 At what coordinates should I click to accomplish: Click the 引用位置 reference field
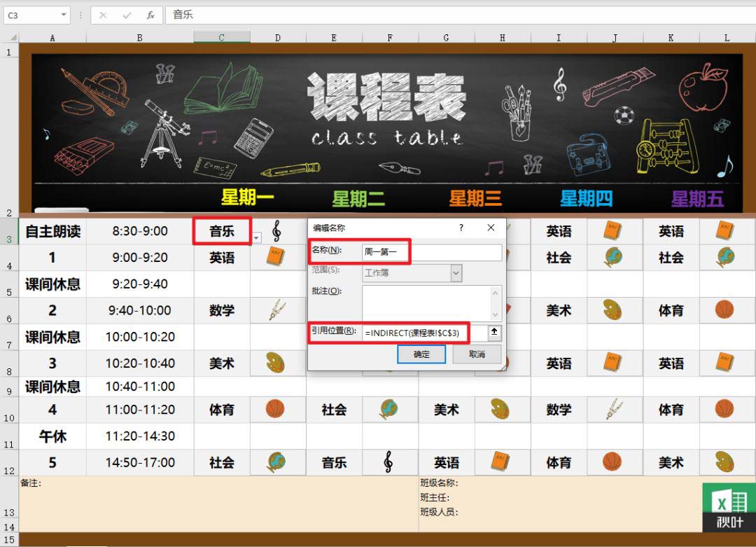click(x=425, y=333)
